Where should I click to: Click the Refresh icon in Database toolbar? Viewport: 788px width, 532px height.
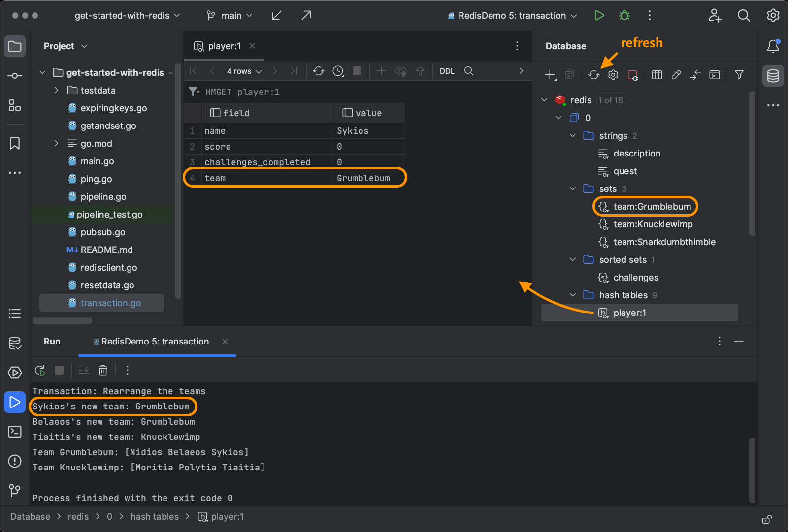pos(593,75)
